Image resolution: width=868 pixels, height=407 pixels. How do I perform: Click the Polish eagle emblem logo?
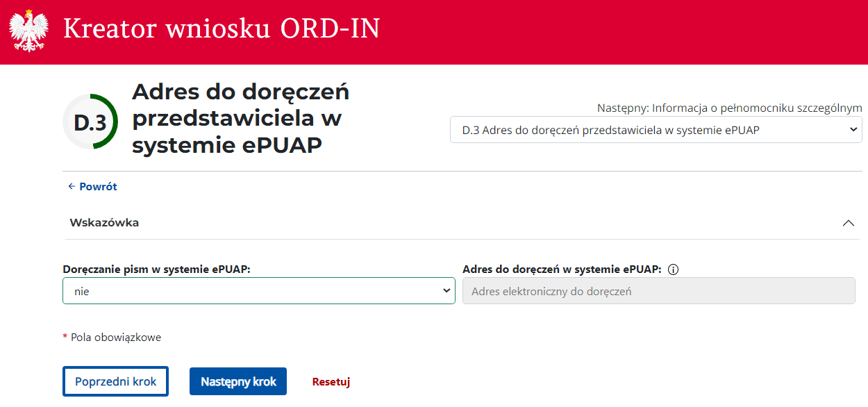point(28,31)
